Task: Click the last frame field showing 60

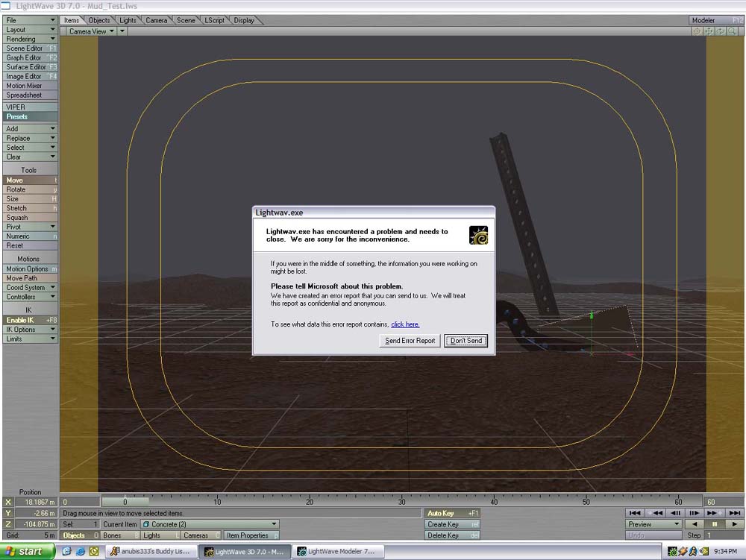Action: 723,502
